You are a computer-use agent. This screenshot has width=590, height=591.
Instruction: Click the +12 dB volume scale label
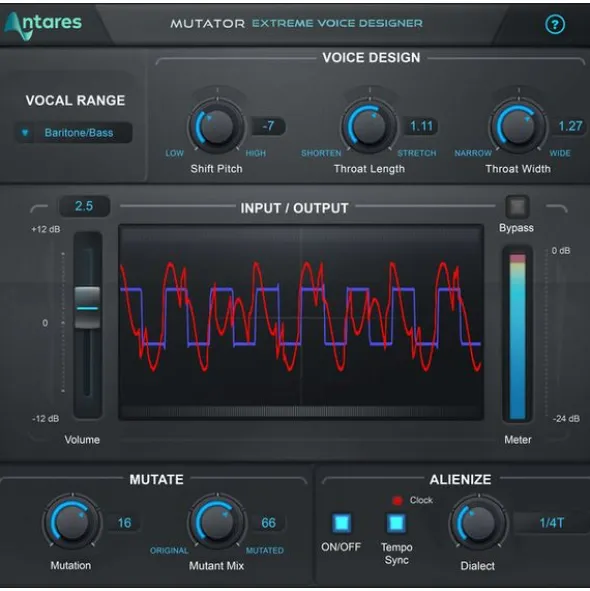pyautogui.click(x=46, y=229)
